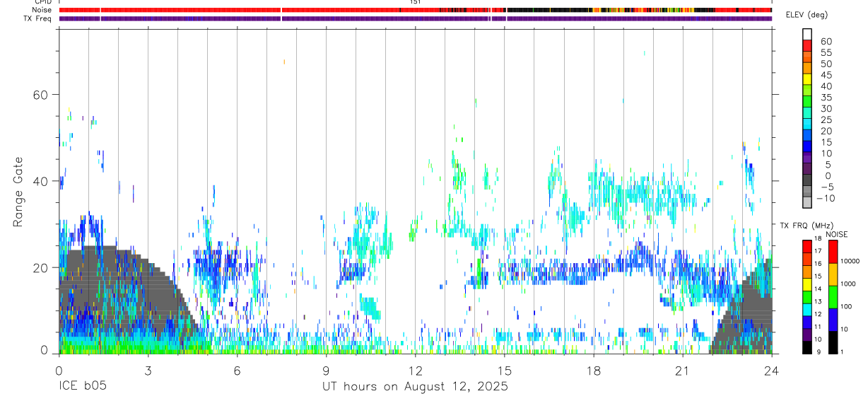
Task: Click the '10000' value on the NOISE scale
Action: [850, 261]
